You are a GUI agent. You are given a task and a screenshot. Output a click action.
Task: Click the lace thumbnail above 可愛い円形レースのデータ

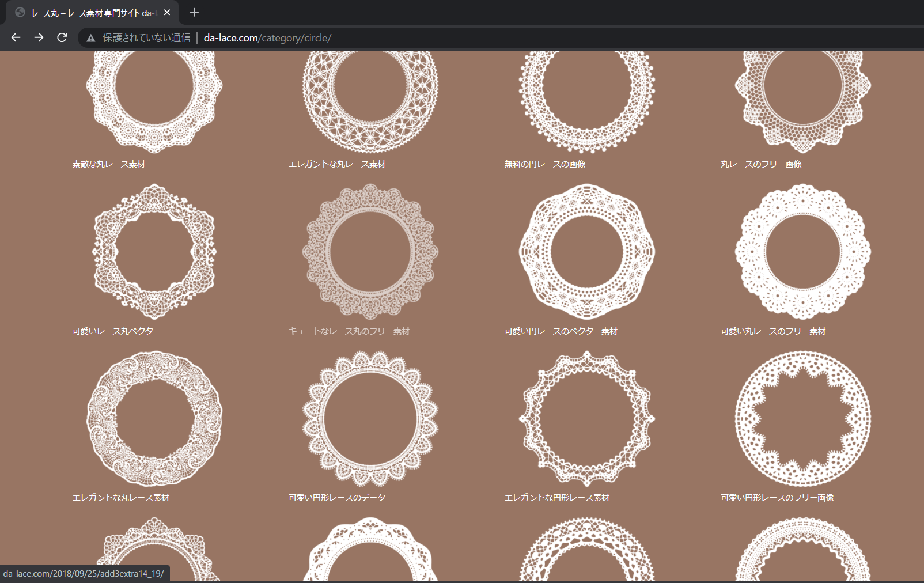click(370, 419)
